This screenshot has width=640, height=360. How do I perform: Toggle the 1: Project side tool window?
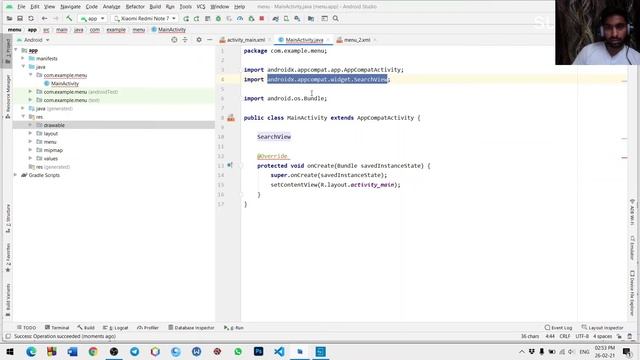(x=8, y=50)
